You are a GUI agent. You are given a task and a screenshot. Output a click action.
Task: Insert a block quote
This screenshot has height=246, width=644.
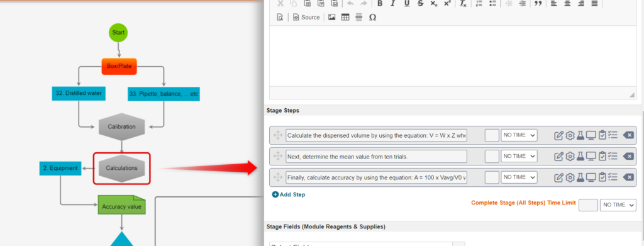[538, 3]
